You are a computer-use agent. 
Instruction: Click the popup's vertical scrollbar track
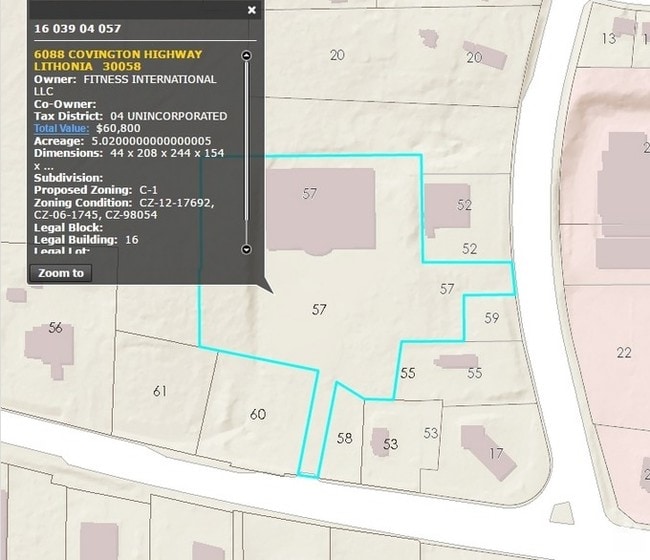click(247, 150)
